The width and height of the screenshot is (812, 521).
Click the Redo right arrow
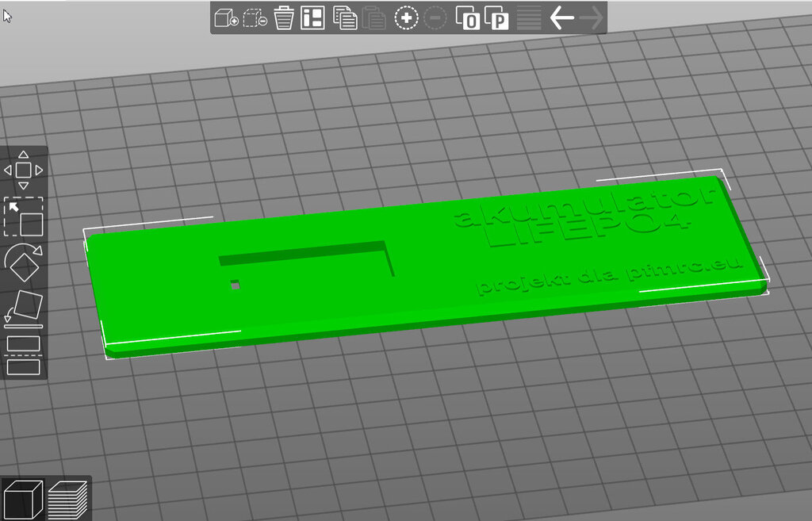coord(591,18)
